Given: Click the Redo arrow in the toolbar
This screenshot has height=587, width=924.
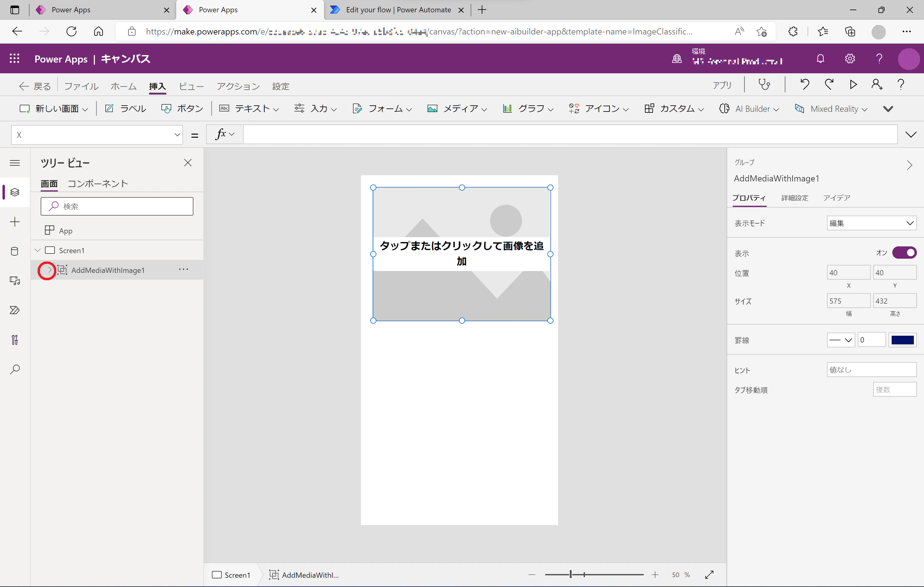Looking at the screenshot, I should click(x=829, y=84).
